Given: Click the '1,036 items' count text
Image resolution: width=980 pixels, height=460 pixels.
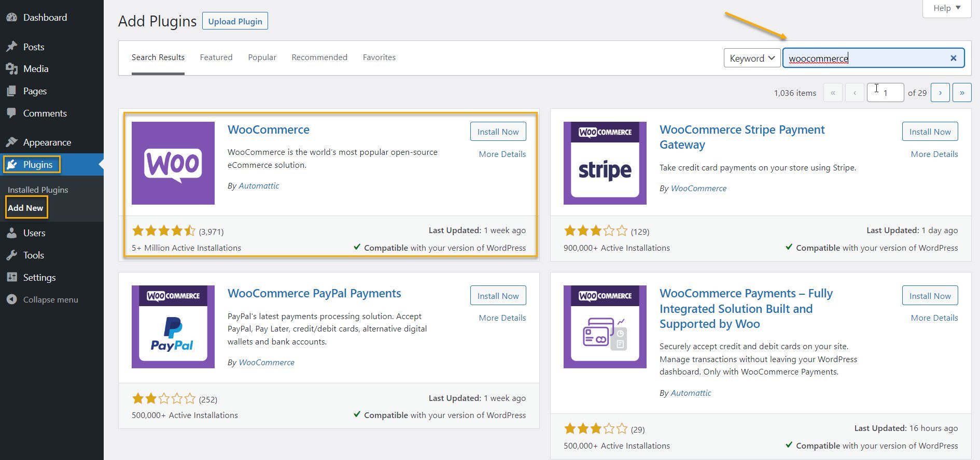Looking at the screenshot, I should [795, 93].
